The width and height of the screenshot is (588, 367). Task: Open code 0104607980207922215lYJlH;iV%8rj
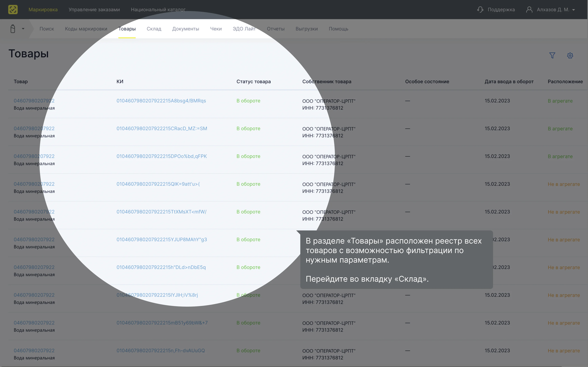157,295
